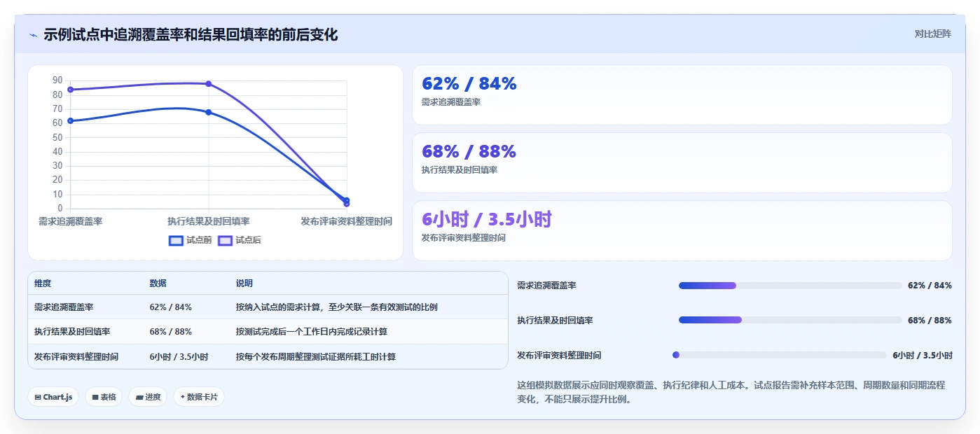
Task: Click the 执行结果及时回填率 progress bar
Action: pos(790,320)
